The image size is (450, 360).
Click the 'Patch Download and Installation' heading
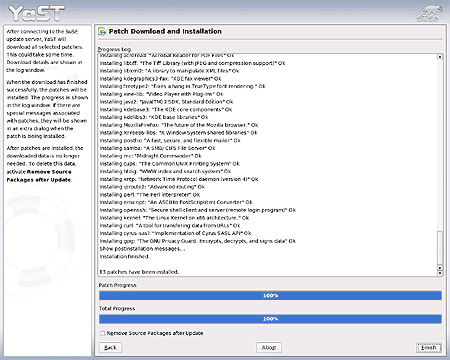click(165, 31)
